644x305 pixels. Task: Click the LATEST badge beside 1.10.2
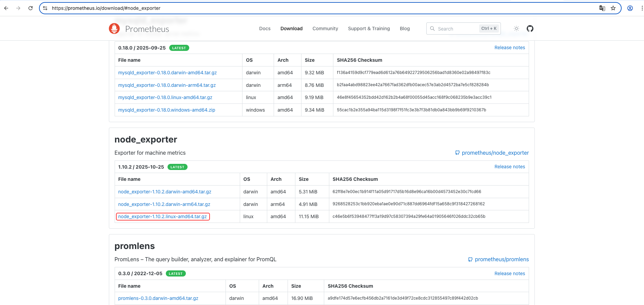click(x=177, y=167)
